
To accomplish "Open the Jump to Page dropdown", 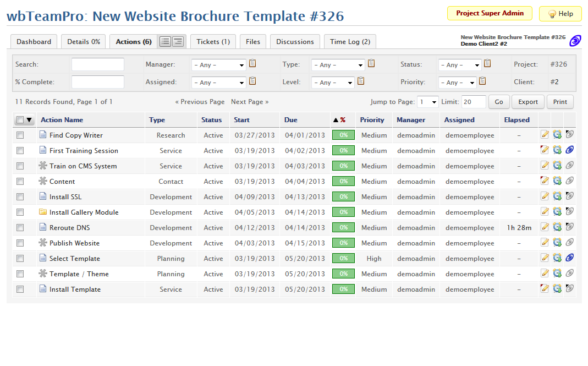I will pos(427,102).
